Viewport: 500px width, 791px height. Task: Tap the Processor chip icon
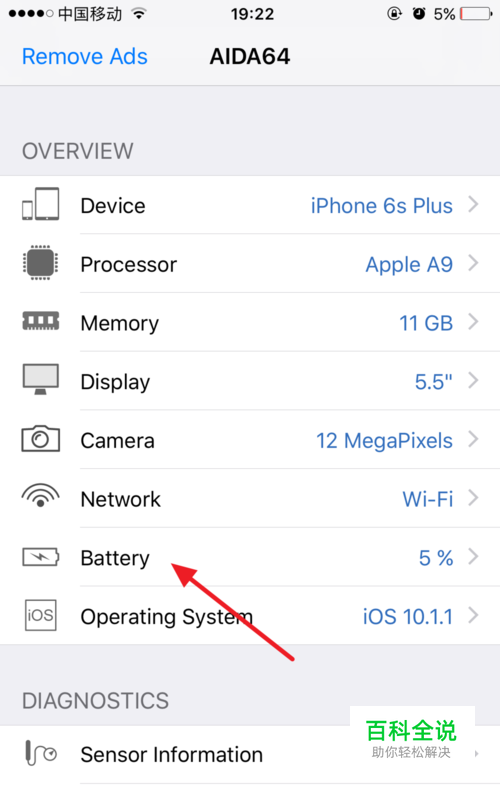click(x=40, y=263)
